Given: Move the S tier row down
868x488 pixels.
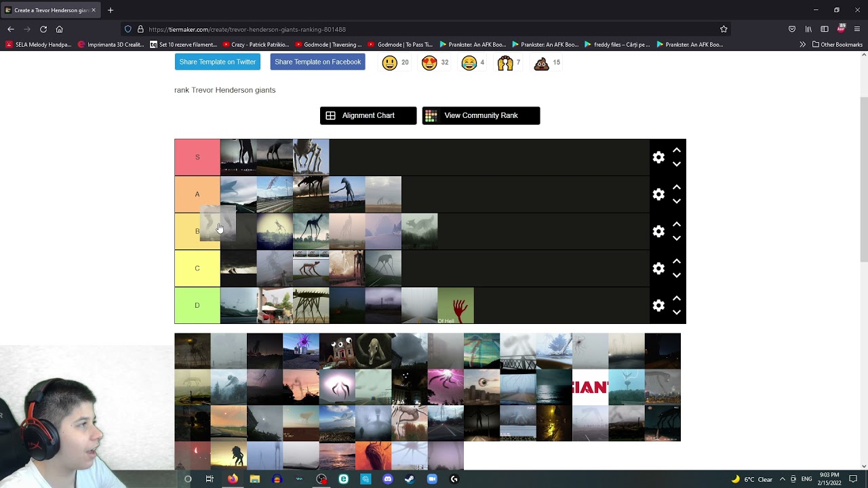Looking at the screenshot, I should click(x=677, y=164).
